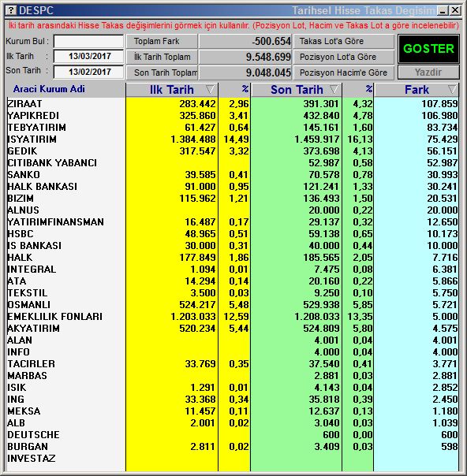Minimize the DESPC window

click(x=443, y=11)
